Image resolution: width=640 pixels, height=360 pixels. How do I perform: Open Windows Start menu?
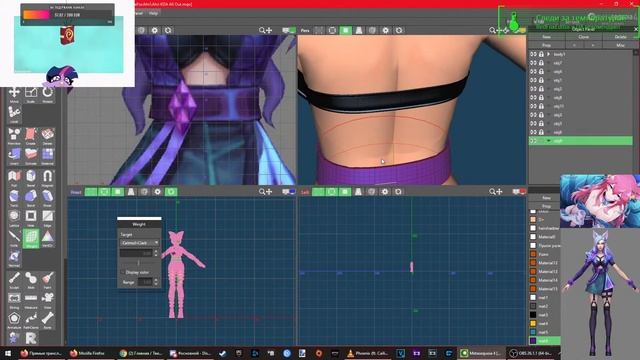(x=8, y=353)
